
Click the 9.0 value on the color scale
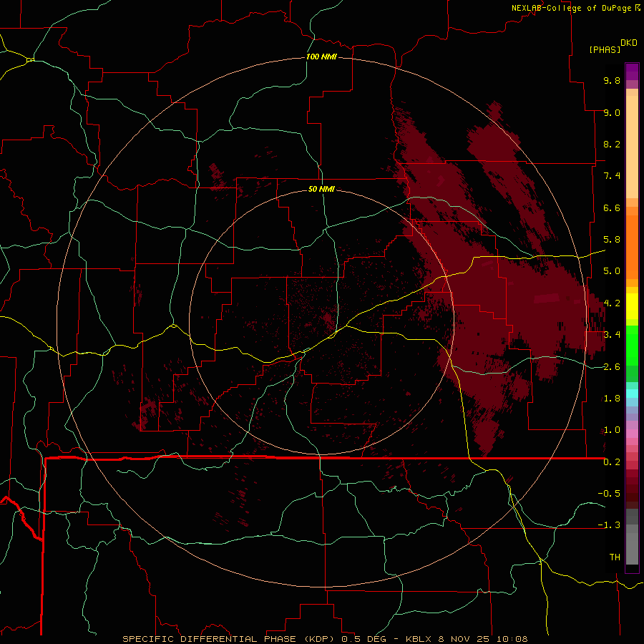pos(612,112)
